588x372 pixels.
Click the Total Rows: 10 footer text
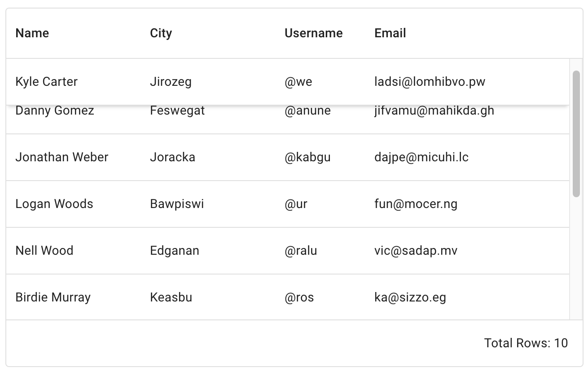[526, 343]
